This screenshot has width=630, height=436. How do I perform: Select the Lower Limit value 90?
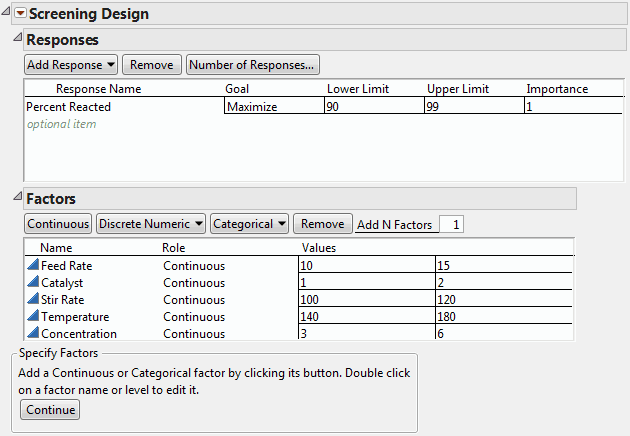point(372,106)
